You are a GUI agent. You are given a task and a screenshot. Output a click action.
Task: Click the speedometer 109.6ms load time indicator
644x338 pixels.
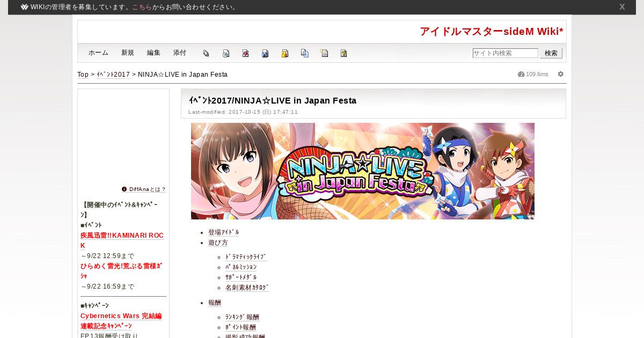pos(533,74)
